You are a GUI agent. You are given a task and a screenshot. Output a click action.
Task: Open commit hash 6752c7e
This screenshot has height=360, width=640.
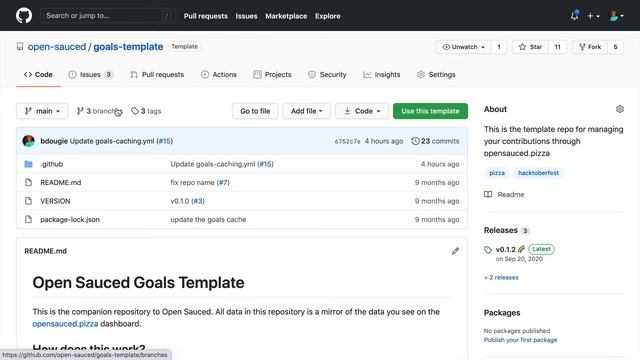(x=347, y=141)
